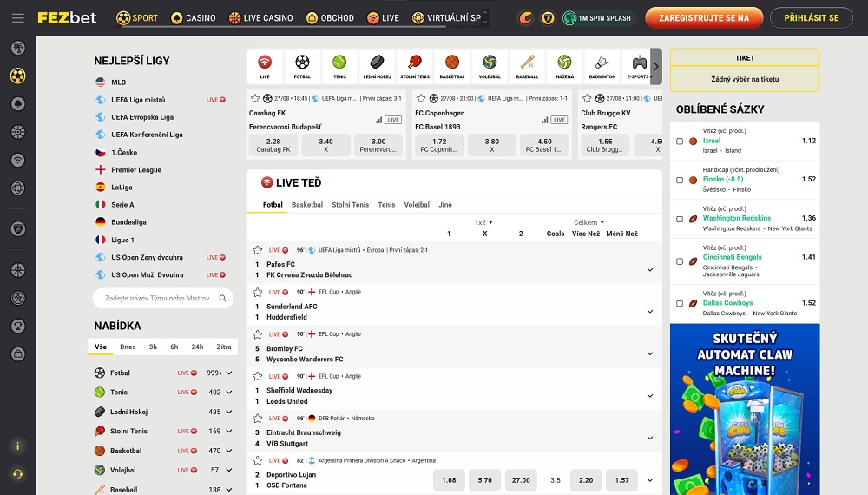
Task: Click the search magnifier icon
Action: (x=223, y=298)
